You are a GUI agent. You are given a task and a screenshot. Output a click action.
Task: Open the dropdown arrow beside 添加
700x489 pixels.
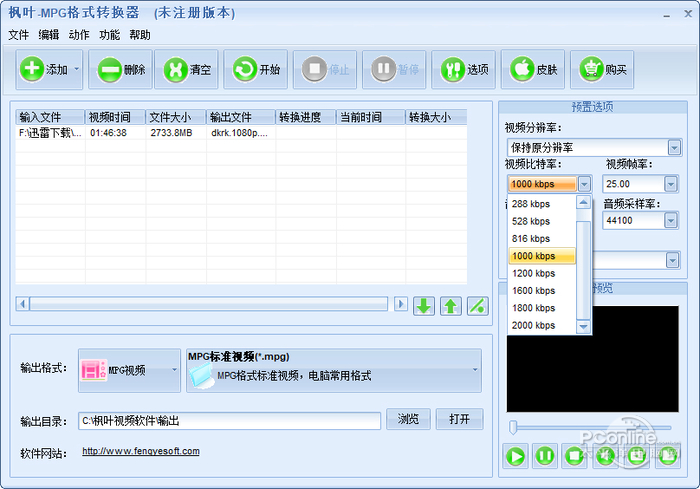pos(77,69)
